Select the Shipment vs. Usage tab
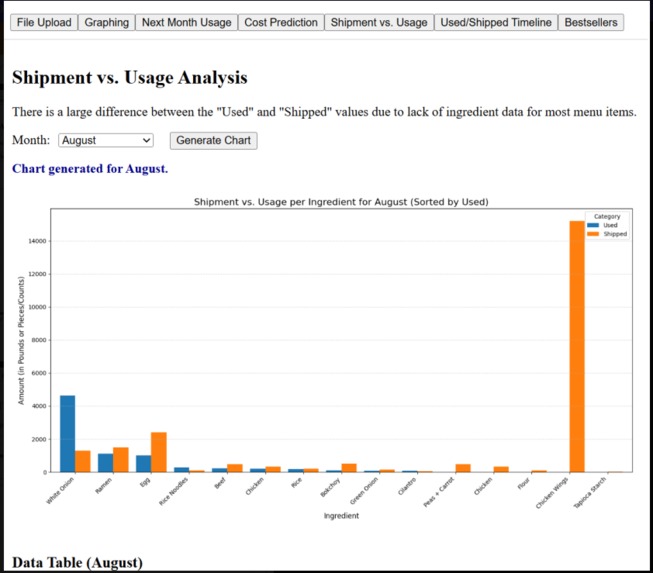The width and height of the screenshot is (653, 573). [x=379, y=22]
